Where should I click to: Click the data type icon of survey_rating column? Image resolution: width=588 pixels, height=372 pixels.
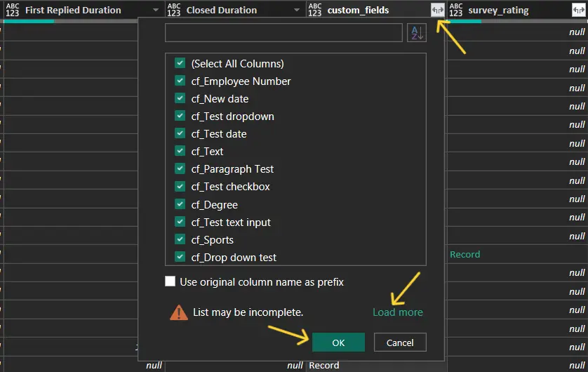pos(455,10)
